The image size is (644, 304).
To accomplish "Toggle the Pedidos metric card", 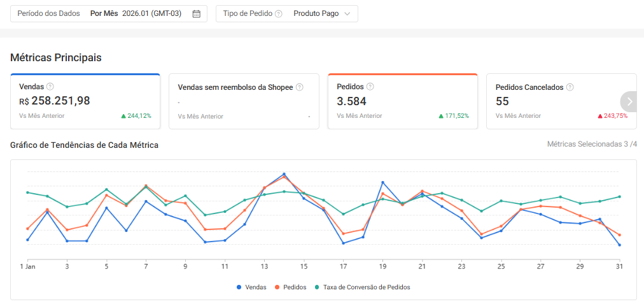I will pyautogui.click(x=402, y=101).
